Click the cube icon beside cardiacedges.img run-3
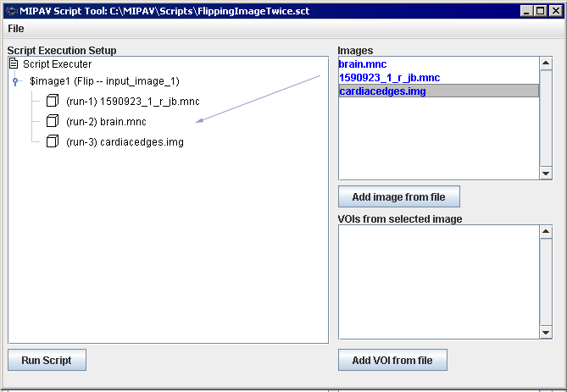 [x=53, y=142]
